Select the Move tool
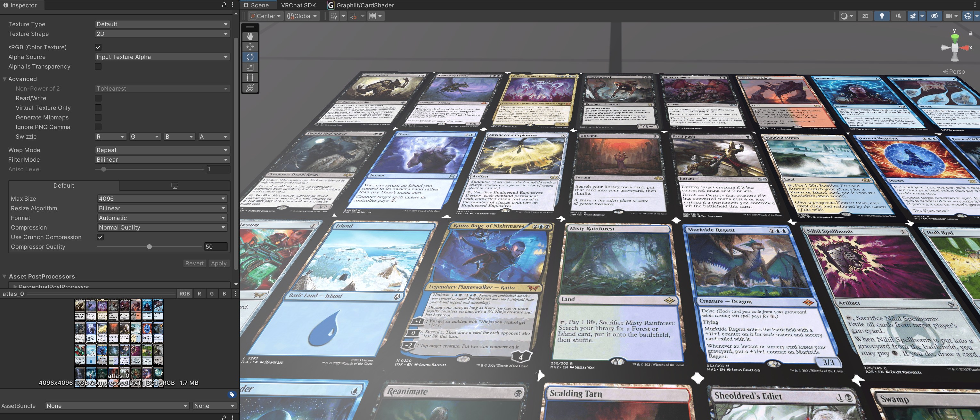980x420 pixels. click(250, 46)
